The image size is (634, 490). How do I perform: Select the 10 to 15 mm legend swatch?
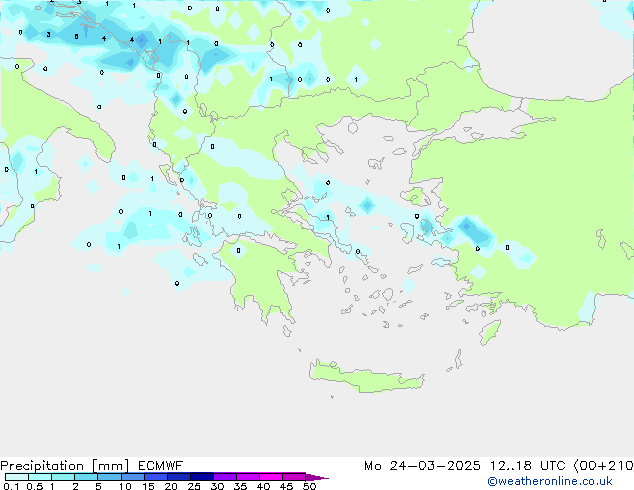(x=132, y=477)
